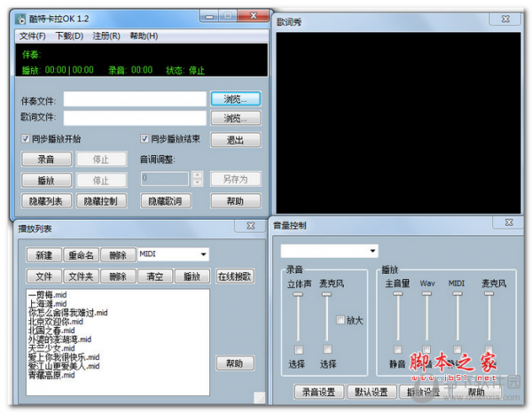Click 帮助 in the playlist window
The width and height of the screenshot is (532, 413).
click(235, 363)
